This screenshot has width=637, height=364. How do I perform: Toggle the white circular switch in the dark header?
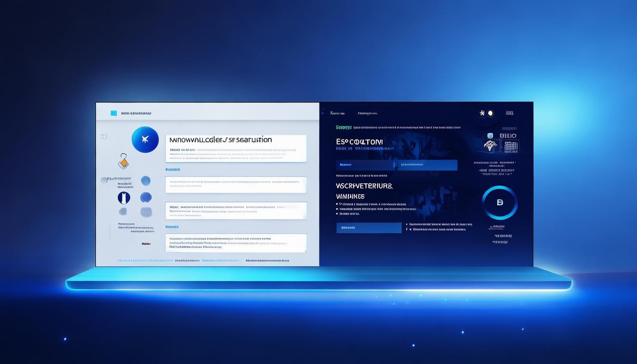[490, 112]
